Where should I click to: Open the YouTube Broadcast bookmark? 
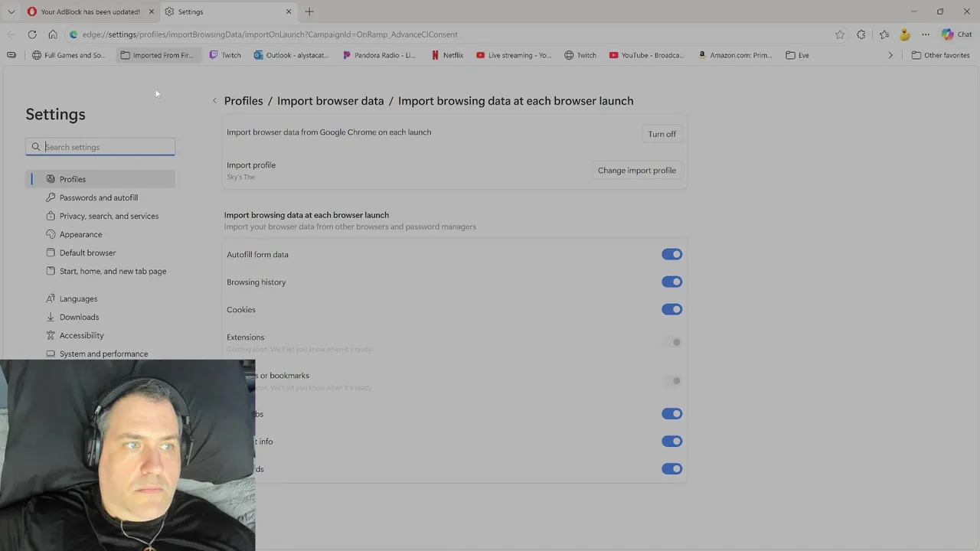pyautogui.click(x=647, y=55)
